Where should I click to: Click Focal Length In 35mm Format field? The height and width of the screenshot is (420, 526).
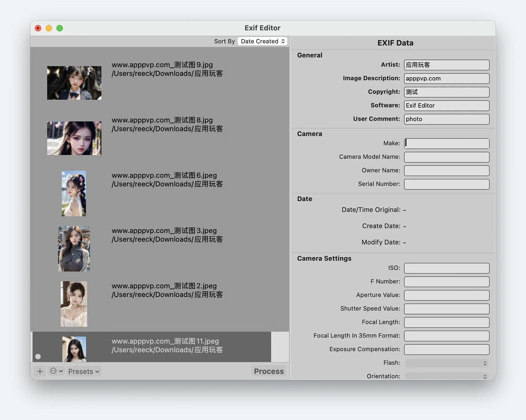(x=446, y=336)
